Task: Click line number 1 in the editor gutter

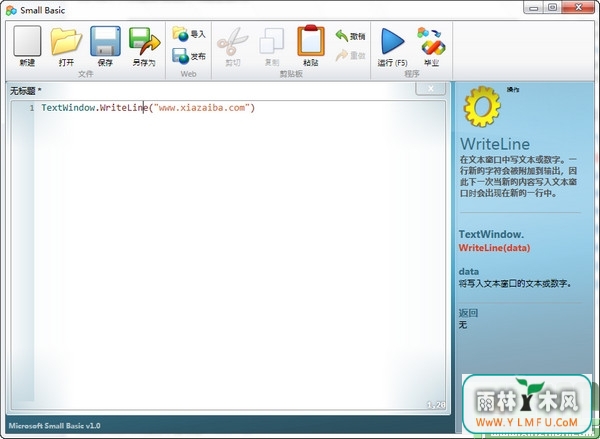Action: (x=32, y=108)
